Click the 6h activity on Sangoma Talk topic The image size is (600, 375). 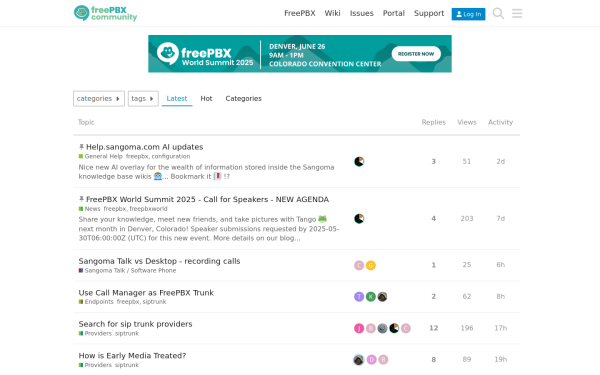(501, 265)
